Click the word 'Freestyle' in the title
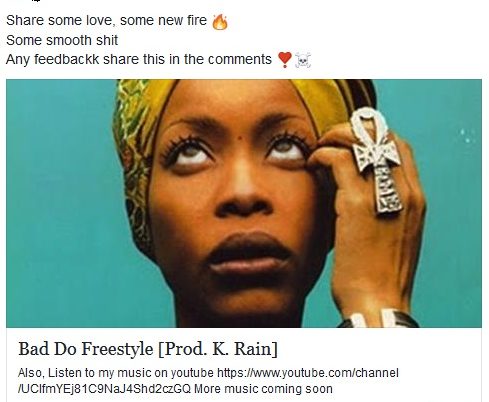489x402 pixels. click(117, 349)
